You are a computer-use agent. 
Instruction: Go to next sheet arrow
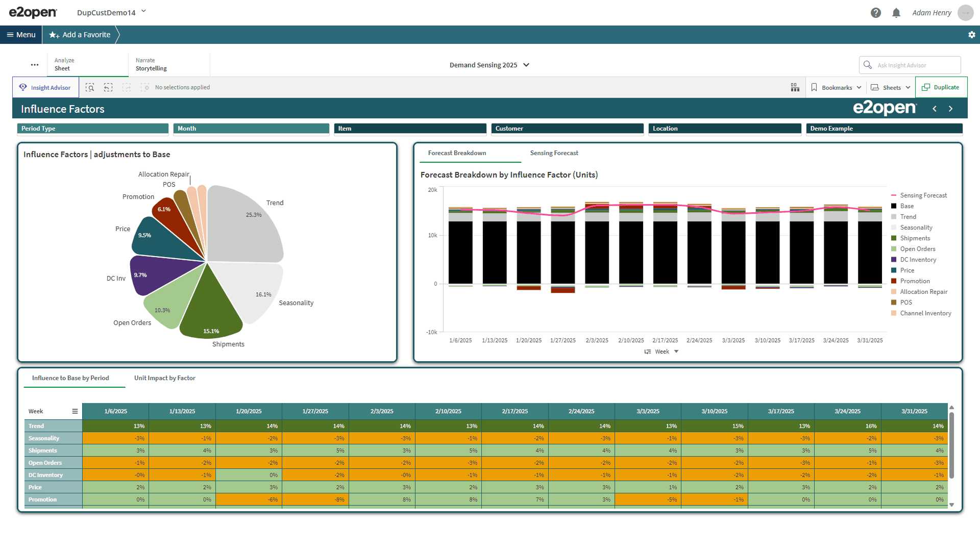(x=950, y=109)
